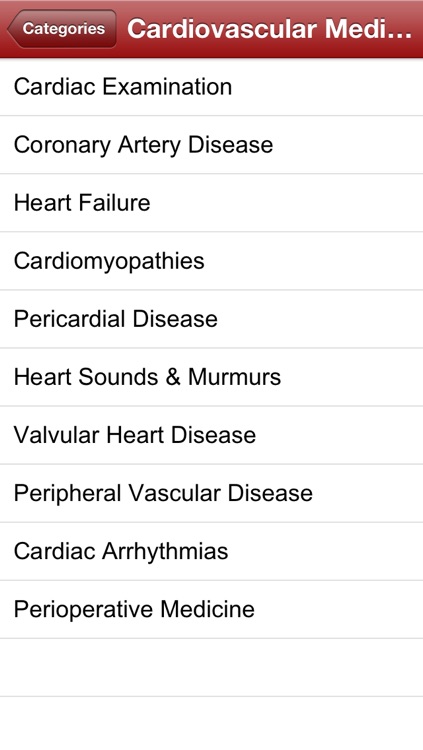
Task: Choose Cardiac Arrhythmias from the list
Action: point(212,551)
